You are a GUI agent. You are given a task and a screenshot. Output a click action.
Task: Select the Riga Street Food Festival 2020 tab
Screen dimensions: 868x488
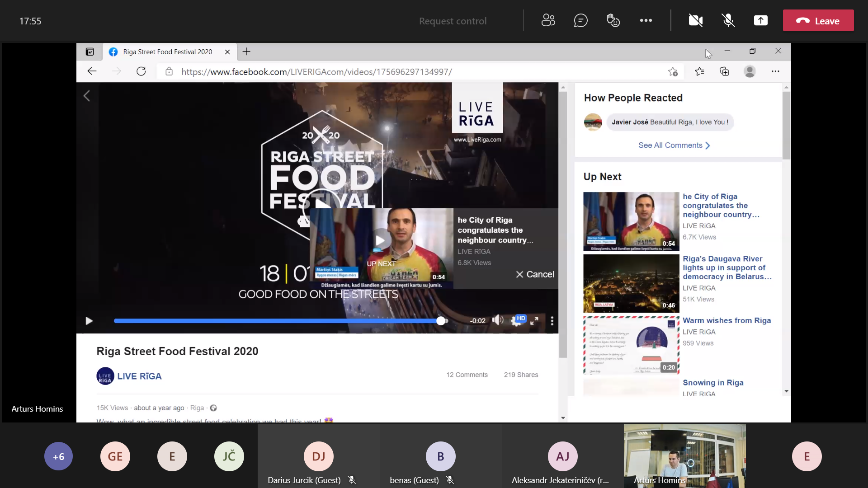(168, 52)
